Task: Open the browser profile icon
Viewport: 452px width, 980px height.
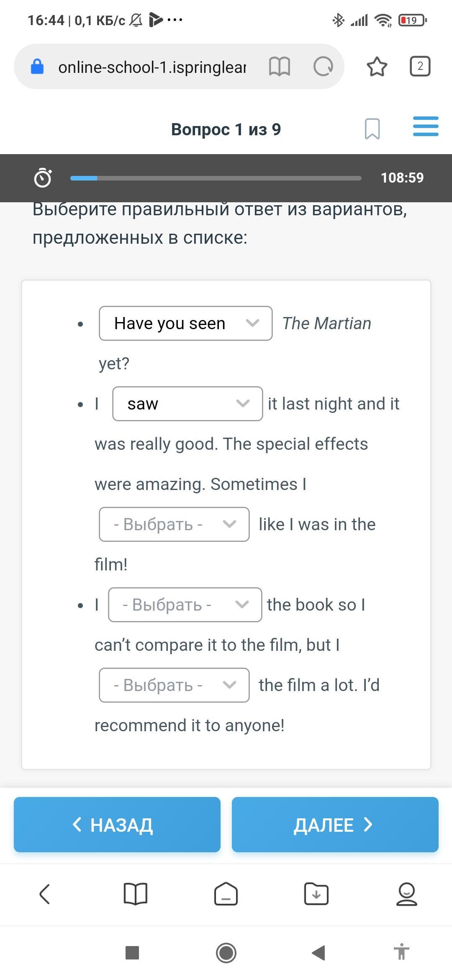Action: pyautogui.click(x=406, y=894)
